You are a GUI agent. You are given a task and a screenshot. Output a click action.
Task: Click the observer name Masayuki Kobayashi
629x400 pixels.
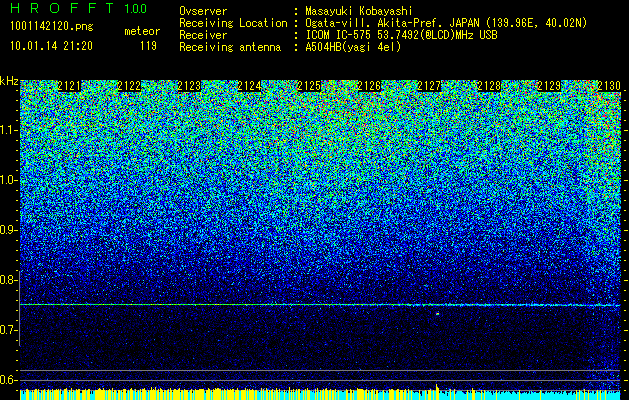[x=359, y=12]
